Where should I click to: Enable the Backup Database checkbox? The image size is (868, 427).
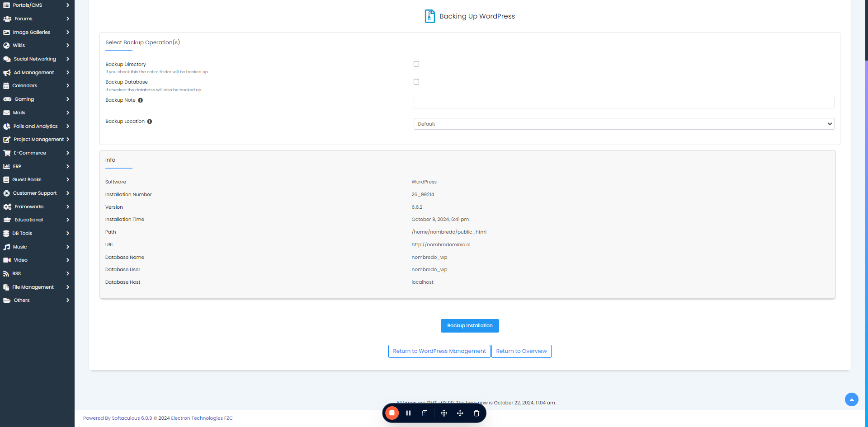[416, 82]
